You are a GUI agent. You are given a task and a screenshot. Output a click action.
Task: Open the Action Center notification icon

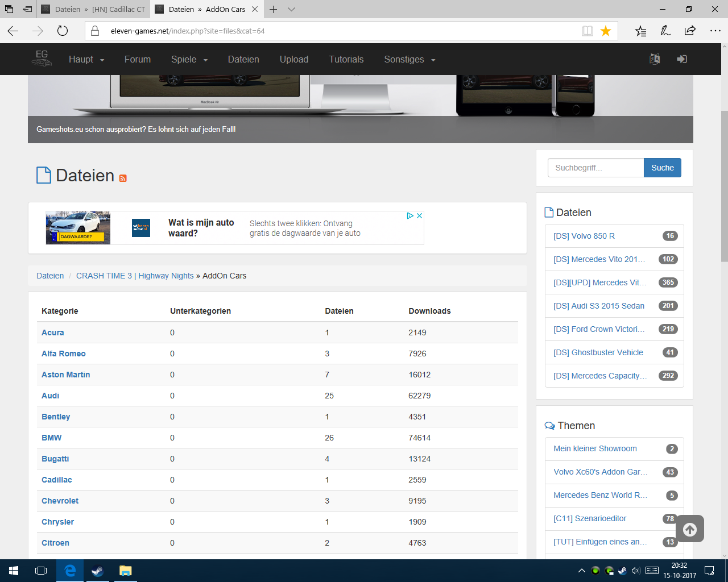(709, 571)
